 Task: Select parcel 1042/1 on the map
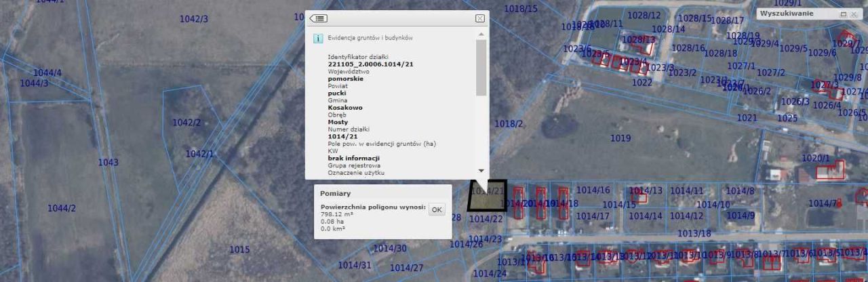[x=200, y=154]
